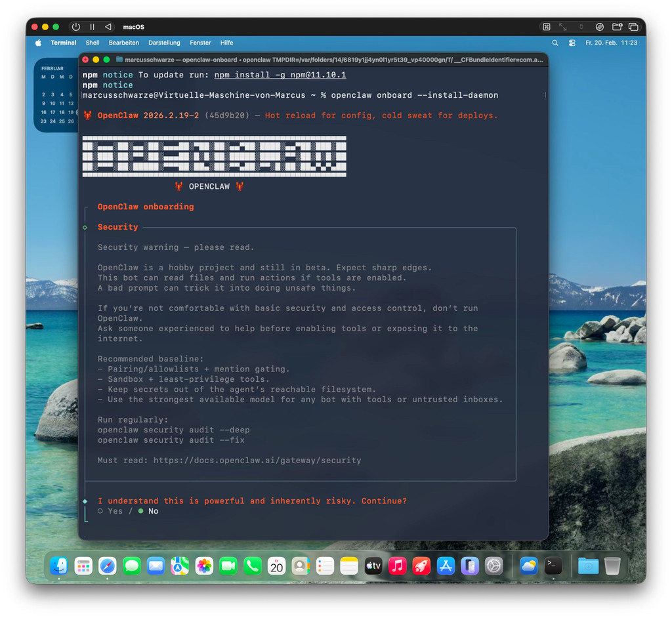Open Safari from the dock

coord(108,566)
